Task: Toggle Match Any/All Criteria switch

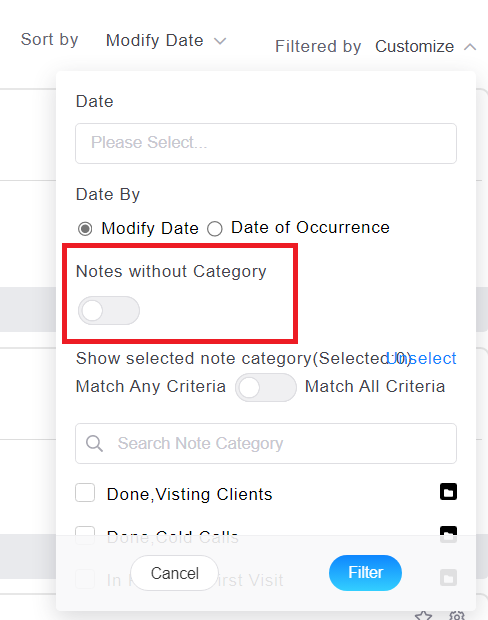Action: pos(266,388)
